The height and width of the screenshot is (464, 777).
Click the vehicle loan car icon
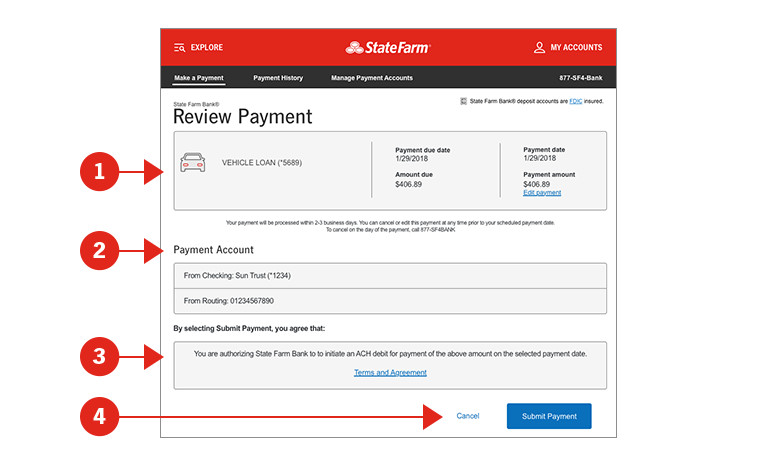point(193,162)
